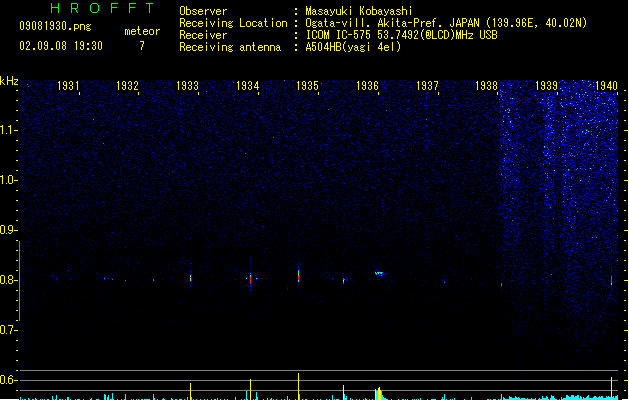This screenshot has width=629, height=400.
Task: Click time marker 1932
Action: [128, 86]
